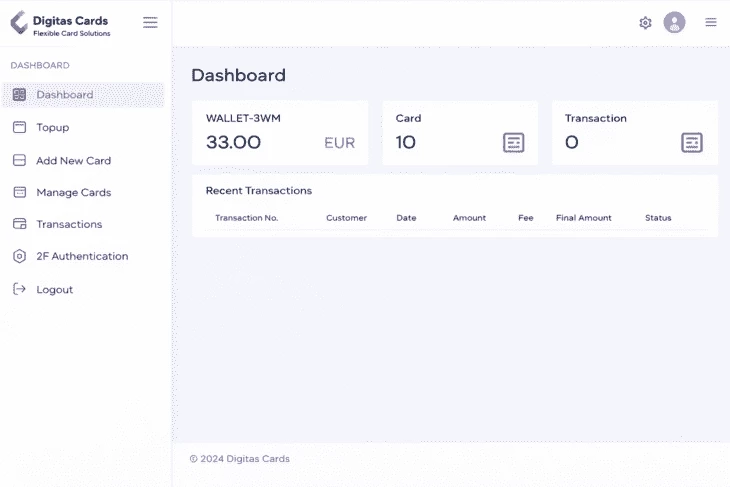Click the 2024 Digitas Cards footer text

tap(240, 459)
